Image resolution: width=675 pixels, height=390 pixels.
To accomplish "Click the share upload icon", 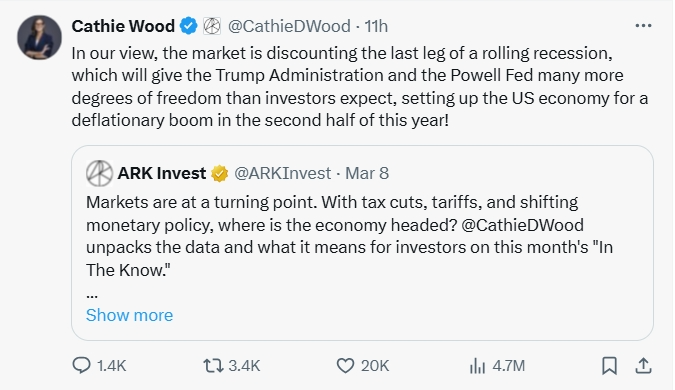I will [x=643, y=365].
